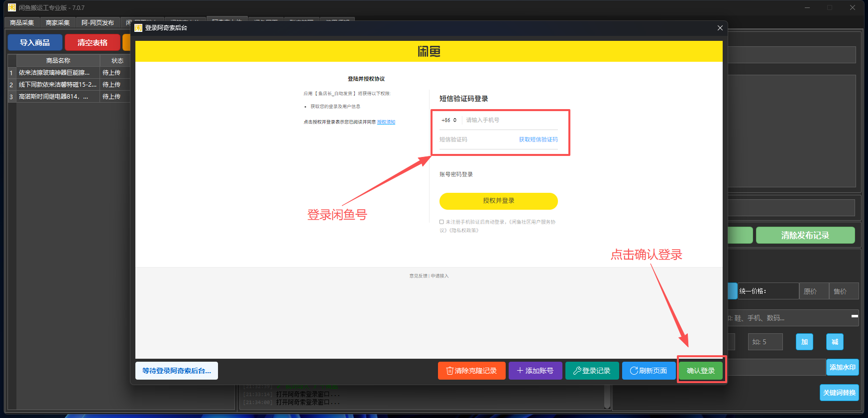Click the 清除克隆记录 trash button
The image size is (868, 418).
pyautogui.click(x=471, y=371)
